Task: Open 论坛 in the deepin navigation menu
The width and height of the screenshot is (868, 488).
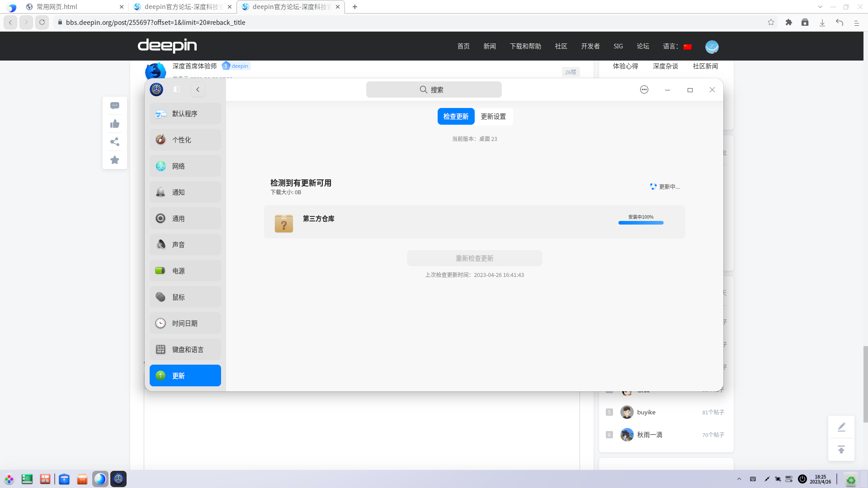Action: click(643, 46)
